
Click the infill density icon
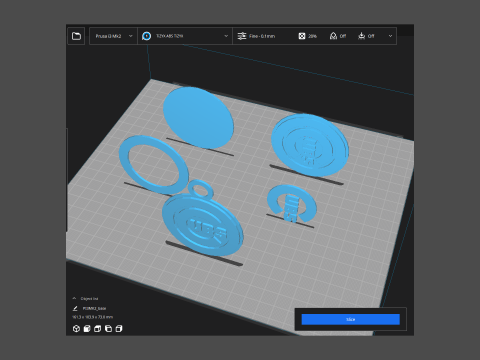(x=302, y=36)
